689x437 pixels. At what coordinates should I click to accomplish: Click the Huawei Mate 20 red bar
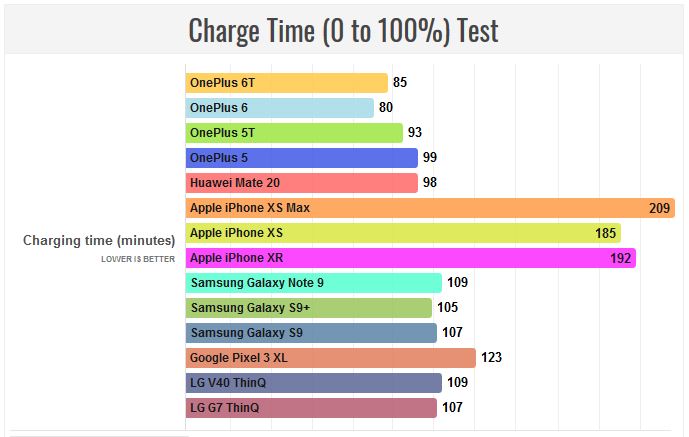coord(301,183)
